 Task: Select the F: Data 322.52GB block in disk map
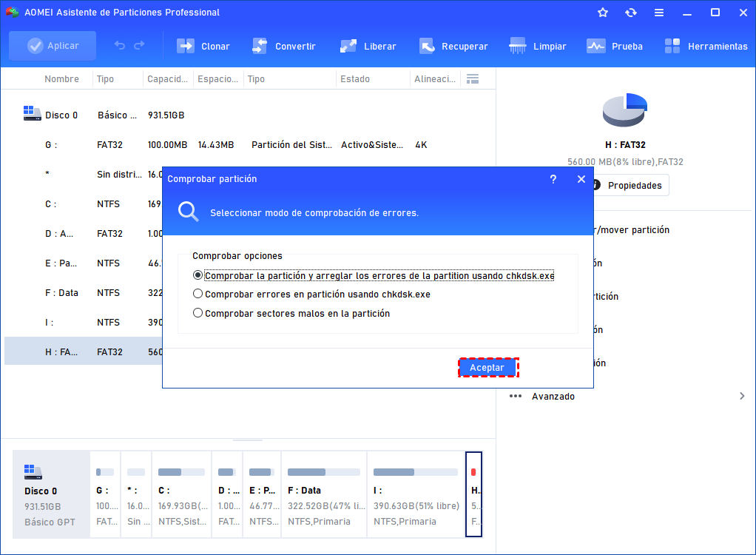click(x=324, y=494)
